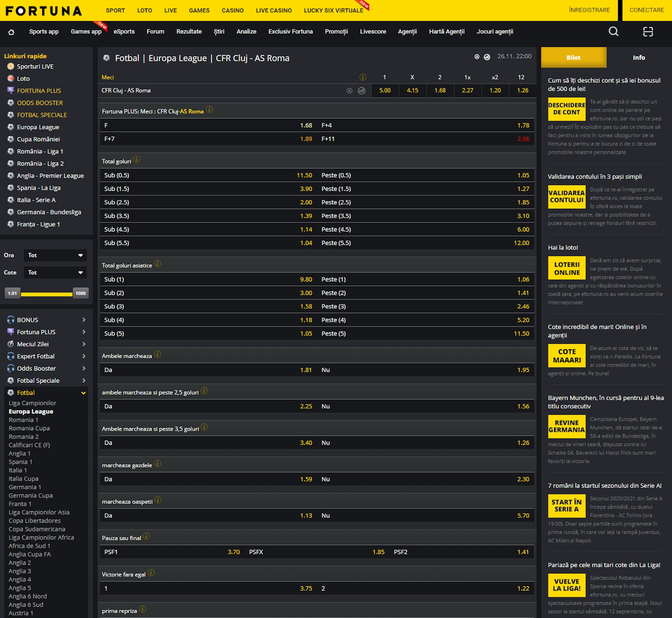Click info icon next to Total goluri
Screen dimensions: 672x618
point(136,160)
